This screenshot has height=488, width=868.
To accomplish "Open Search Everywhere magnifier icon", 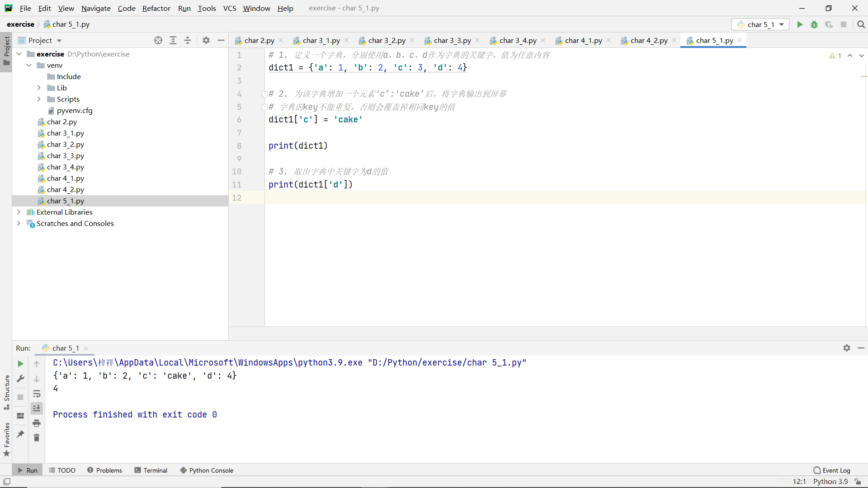I will tap(861, 24).
